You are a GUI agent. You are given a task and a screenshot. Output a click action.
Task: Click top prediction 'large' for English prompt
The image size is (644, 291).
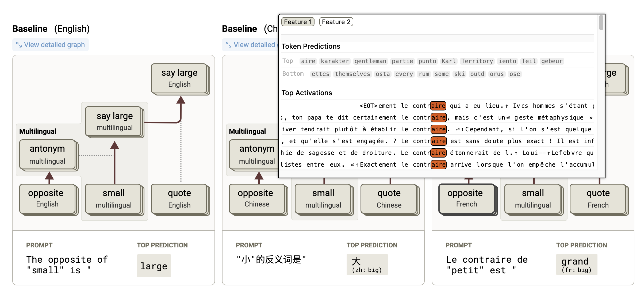154,266
